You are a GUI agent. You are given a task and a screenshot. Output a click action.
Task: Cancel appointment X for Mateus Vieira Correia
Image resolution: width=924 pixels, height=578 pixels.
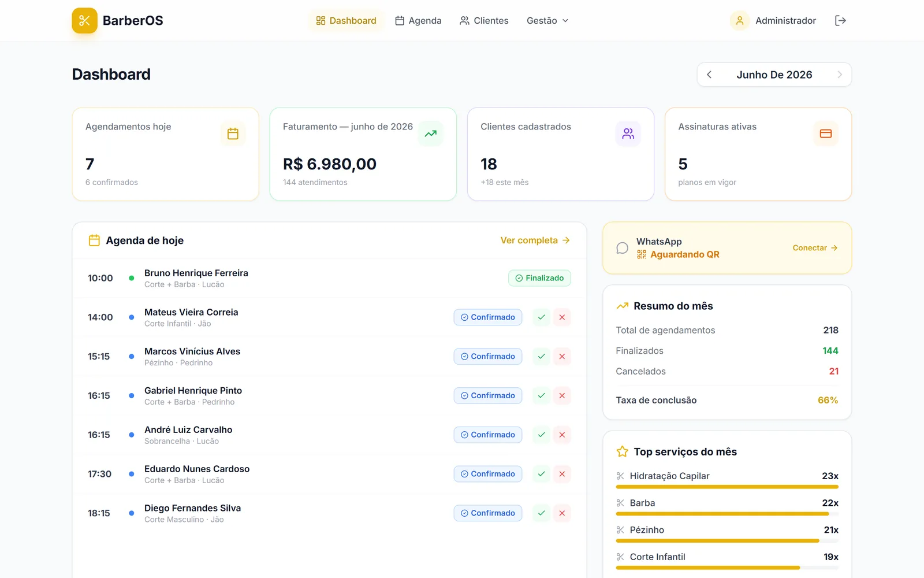[562, 317]
